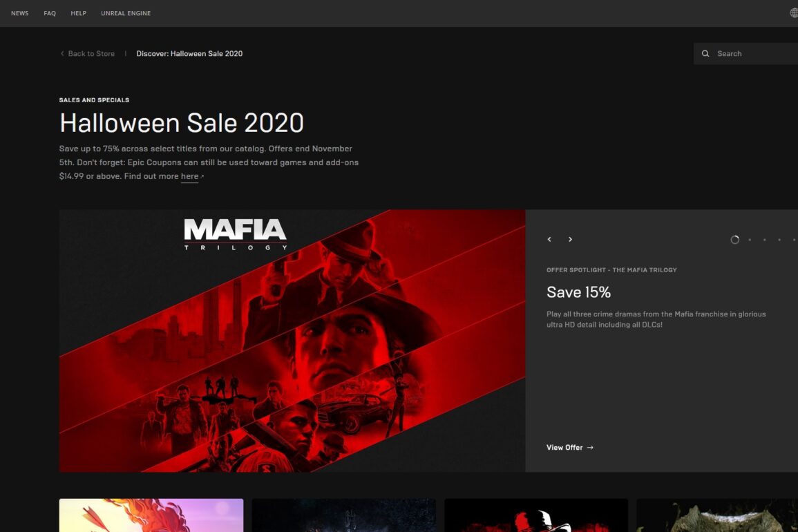Advance to next carousel slide arrow
This screenshot has width=798, height=532.
[570, 239]
